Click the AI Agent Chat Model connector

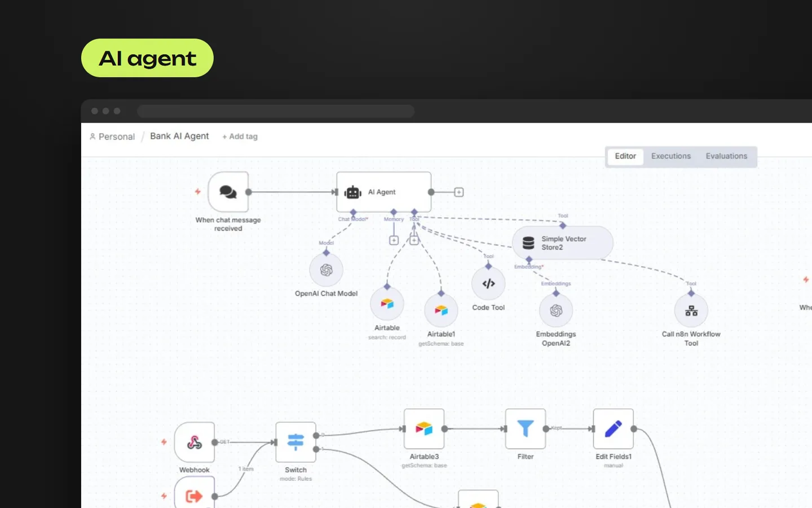(x=353, y=213)
